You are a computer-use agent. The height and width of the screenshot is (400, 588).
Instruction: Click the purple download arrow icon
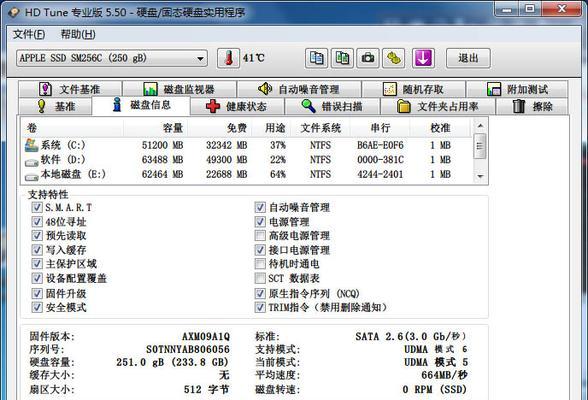coord(423,58)
